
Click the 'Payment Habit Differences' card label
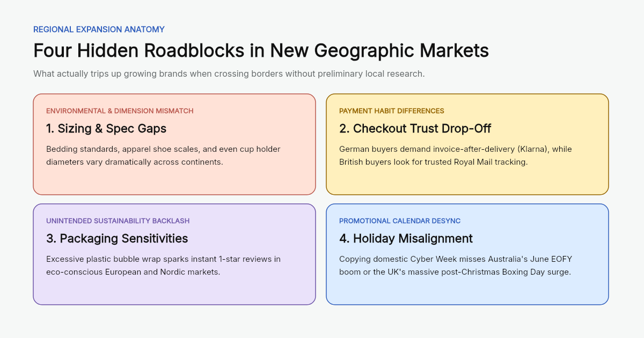(x=392, y=111)
